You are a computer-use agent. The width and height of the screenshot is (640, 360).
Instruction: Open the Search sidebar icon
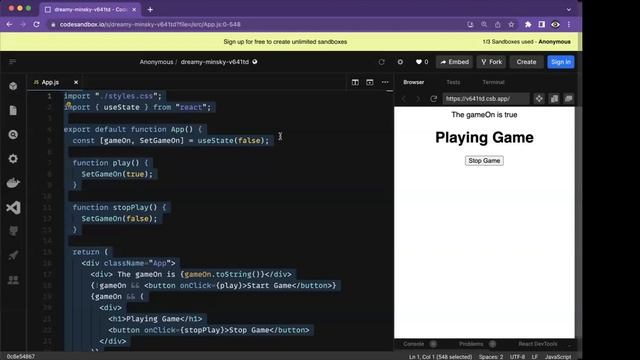(x=13, y=134)
